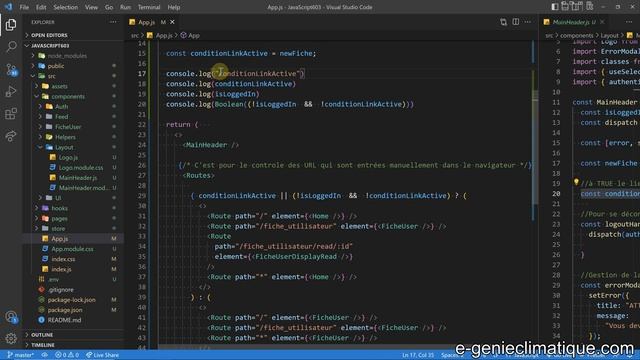640x360 pixels.
Task: Click the master branch status item
Action: [20, 355]
